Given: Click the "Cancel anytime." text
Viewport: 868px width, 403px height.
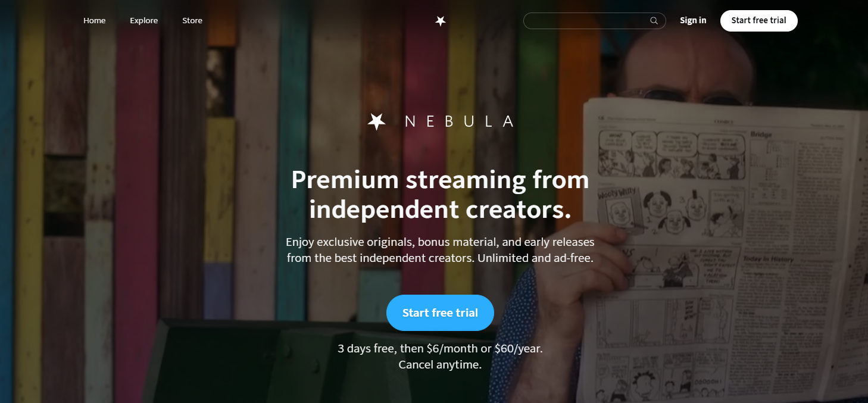Looking at the screenshot, I should coord(440,364).
